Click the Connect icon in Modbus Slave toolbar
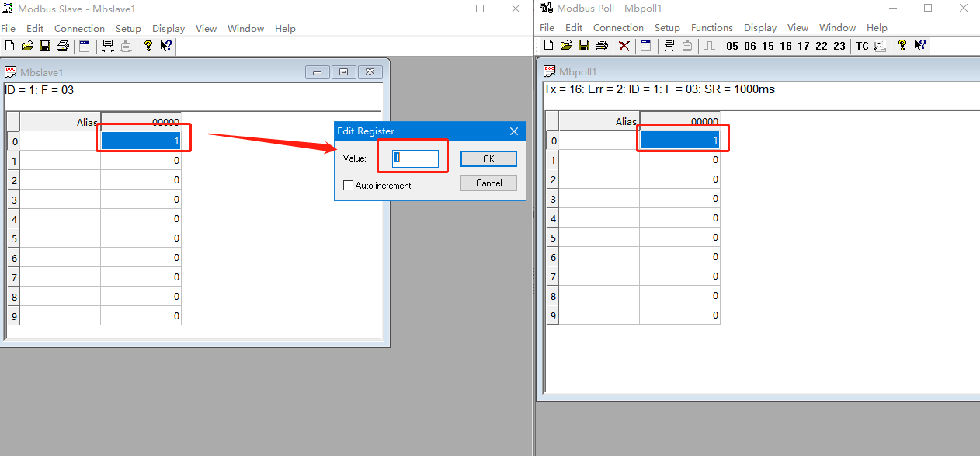Viewport: 980px width, 456px height. pyautogui.click(x=108, y=47)
